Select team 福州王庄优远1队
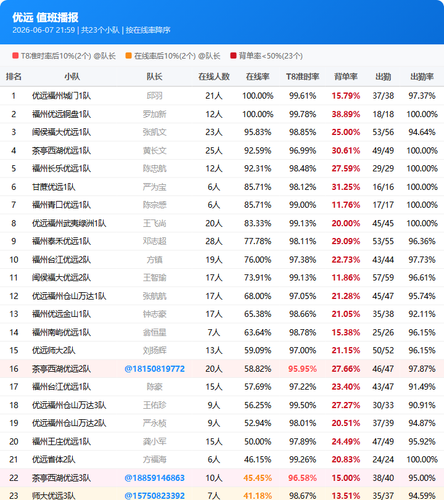444x500 pixels. pos(61,441)
